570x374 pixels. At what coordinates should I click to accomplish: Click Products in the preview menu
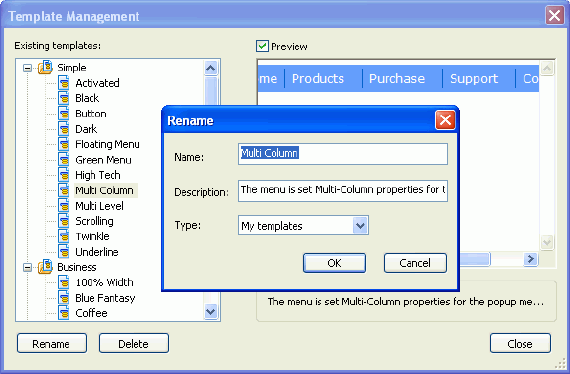pyautogui.click(x=318, y=79)
